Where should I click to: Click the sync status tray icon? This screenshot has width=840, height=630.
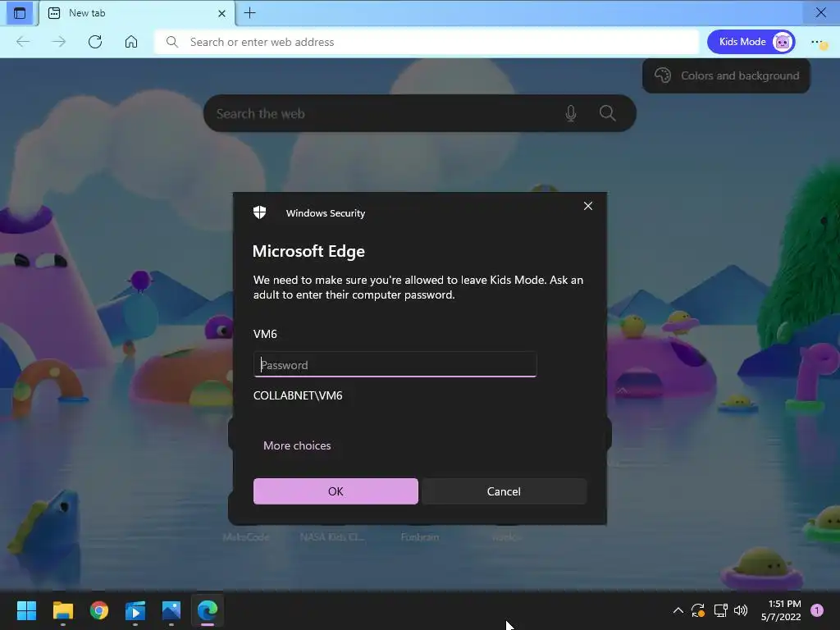698,610
